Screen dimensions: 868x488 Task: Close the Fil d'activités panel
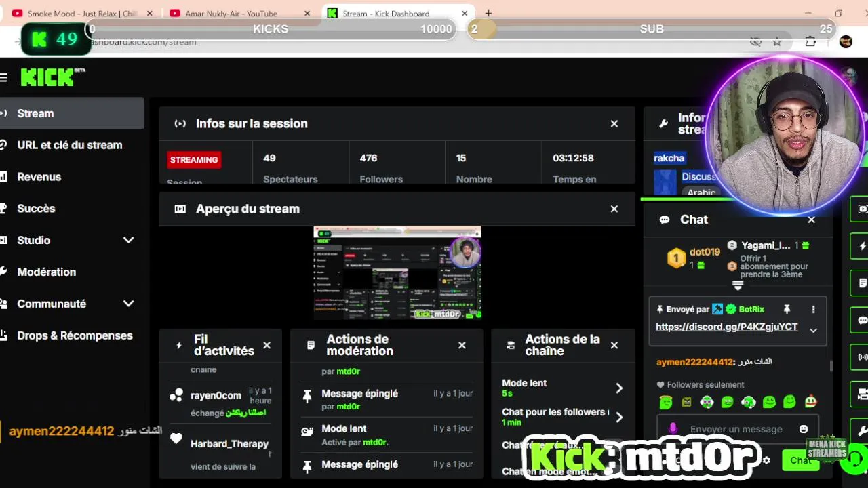point(267,345)
